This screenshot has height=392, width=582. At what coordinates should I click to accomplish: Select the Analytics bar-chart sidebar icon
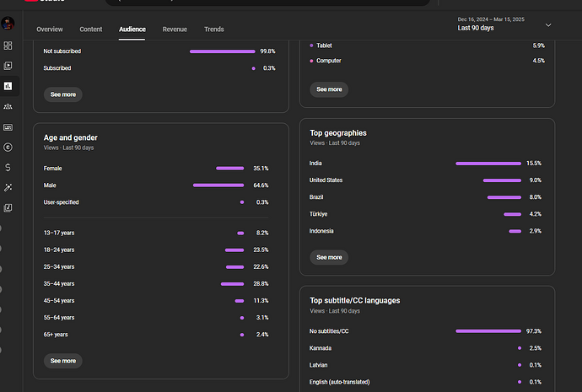tap(8, 86)
